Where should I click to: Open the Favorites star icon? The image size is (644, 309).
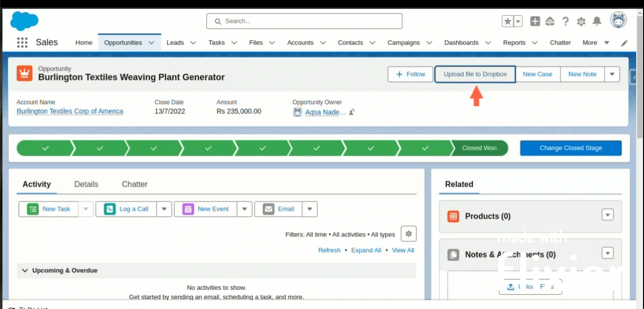point(508,21)
